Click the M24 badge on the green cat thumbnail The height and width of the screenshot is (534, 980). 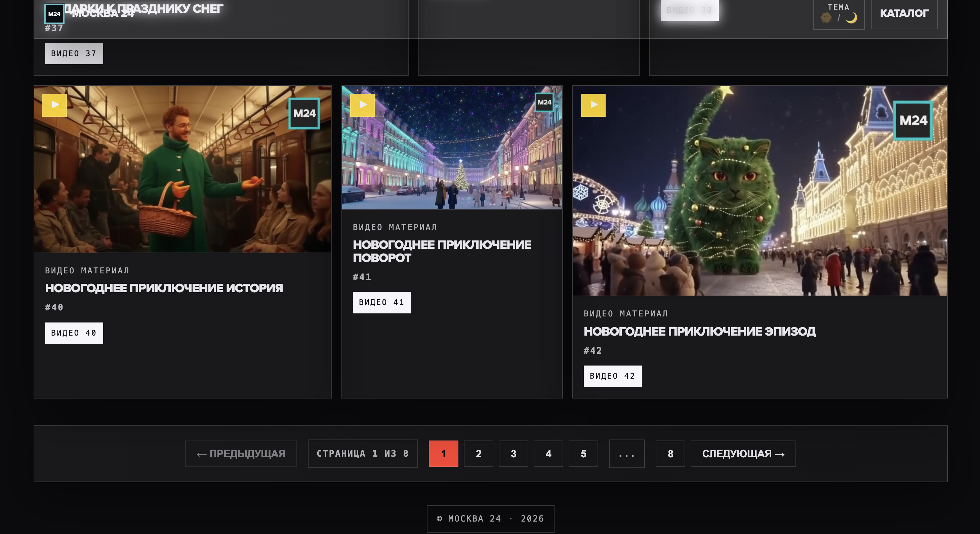click(913, 121)
